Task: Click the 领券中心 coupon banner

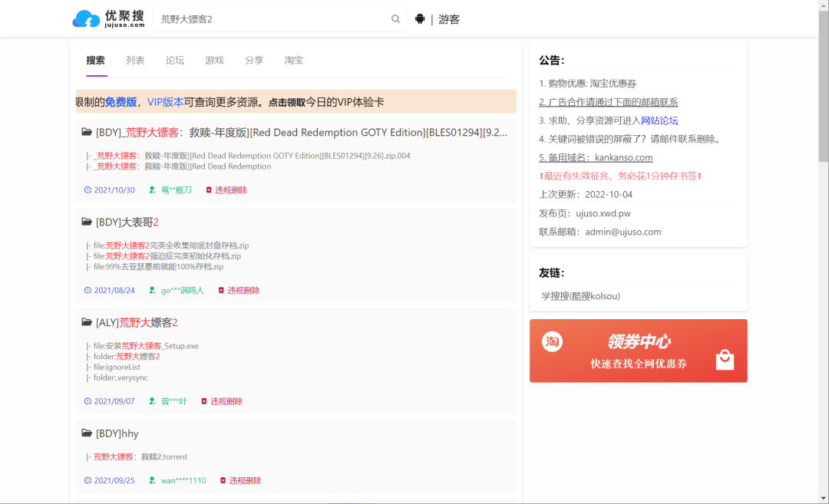Action: click(x=638, y=351)
